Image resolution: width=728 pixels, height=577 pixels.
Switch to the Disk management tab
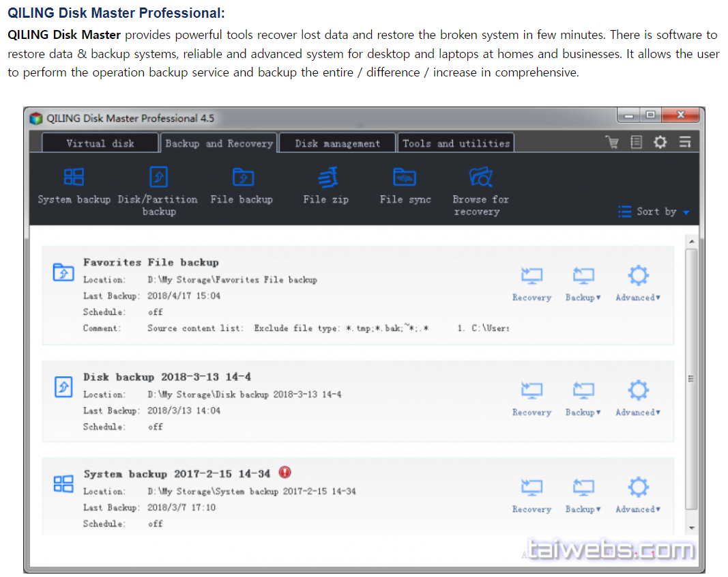coord(338,143)
